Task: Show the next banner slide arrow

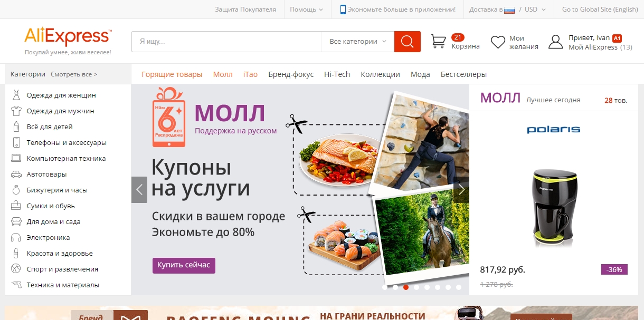Action: (461, 190)
